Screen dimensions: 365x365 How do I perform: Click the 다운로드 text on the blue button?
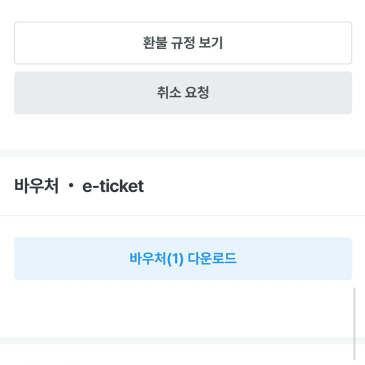212,259
